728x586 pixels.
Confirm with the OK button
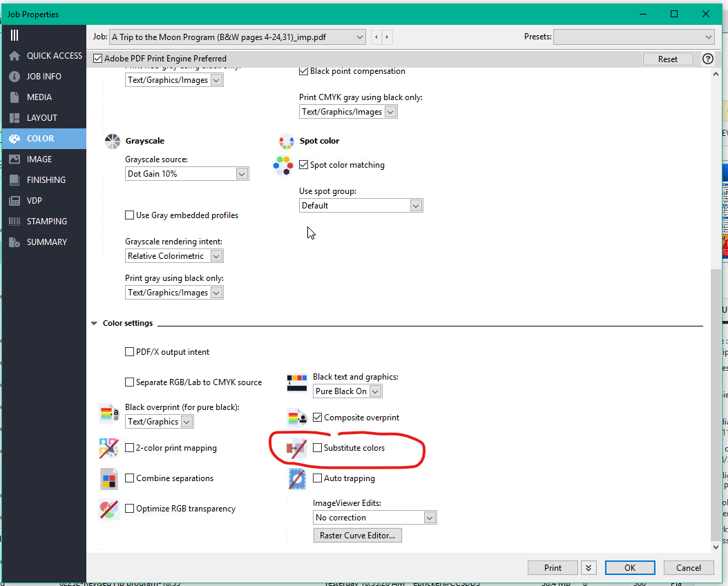[x=630, y=568]
